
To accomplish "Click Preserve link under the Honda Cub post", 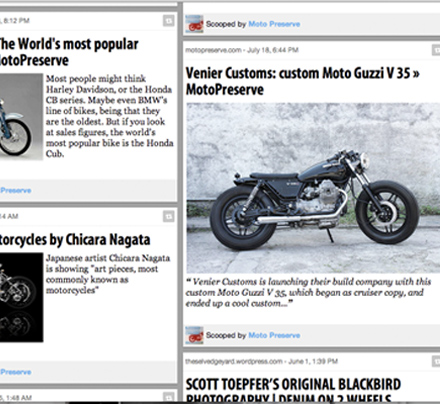I will click(x=16, y=190).
